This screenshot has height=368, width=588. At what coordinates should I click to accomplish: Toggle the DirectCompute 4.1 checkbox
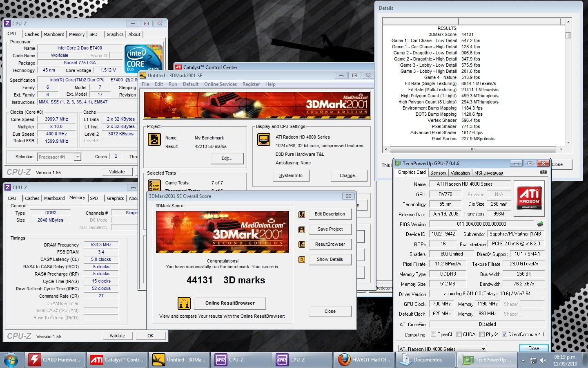pyautogui.click(x=504, y=334)
